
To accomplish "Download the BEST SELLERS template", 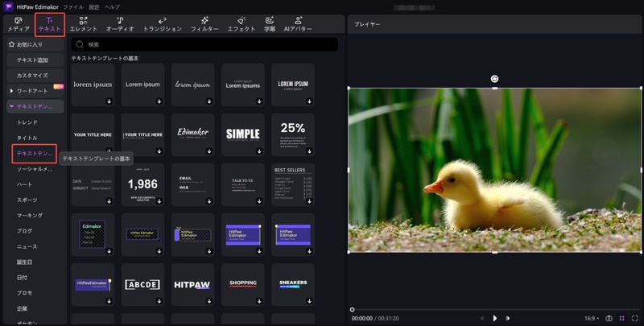I will coord(309,201).
